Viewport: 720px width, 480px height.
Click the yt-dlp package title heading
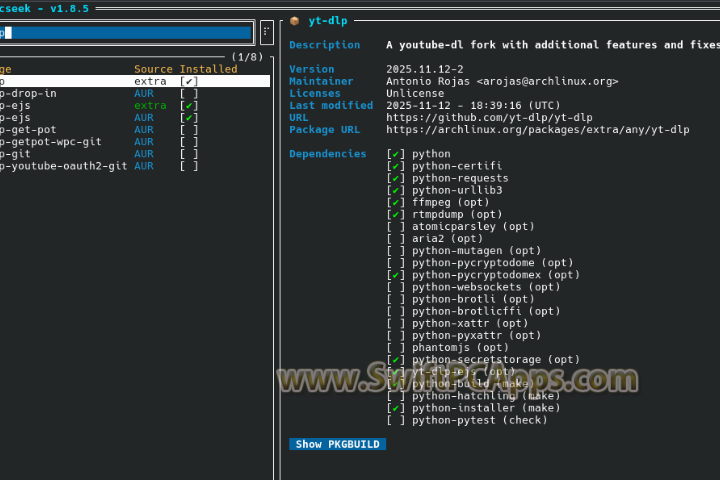[x=328, y=21]
